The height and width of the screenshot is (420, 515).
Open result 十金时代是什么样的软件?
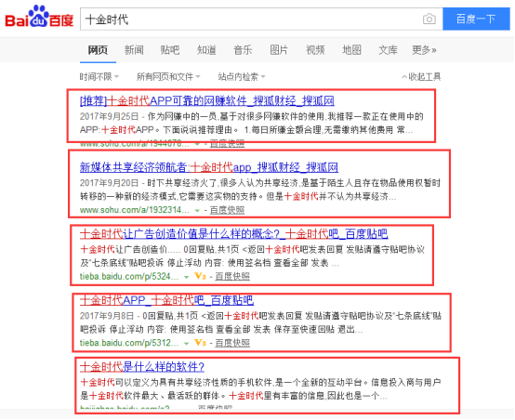[142, 366]
